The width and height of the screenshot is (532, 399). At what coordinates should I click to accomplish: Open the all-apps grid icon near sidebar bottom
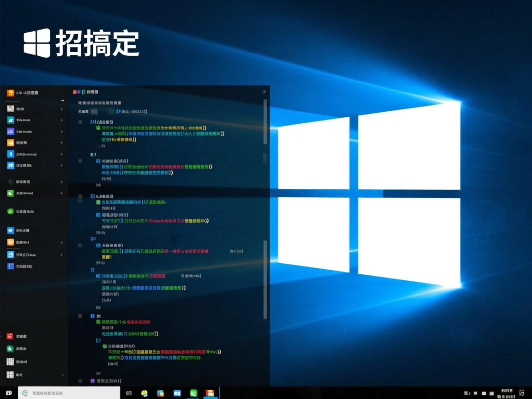tap(10, 361)
